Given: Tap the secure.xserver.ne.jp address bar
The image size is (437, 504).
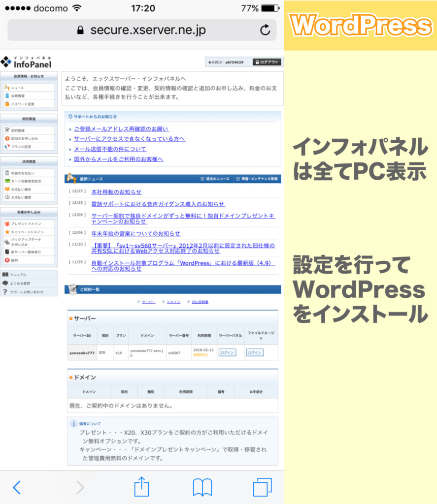Looking at the screenshot, I should [142, 30].
